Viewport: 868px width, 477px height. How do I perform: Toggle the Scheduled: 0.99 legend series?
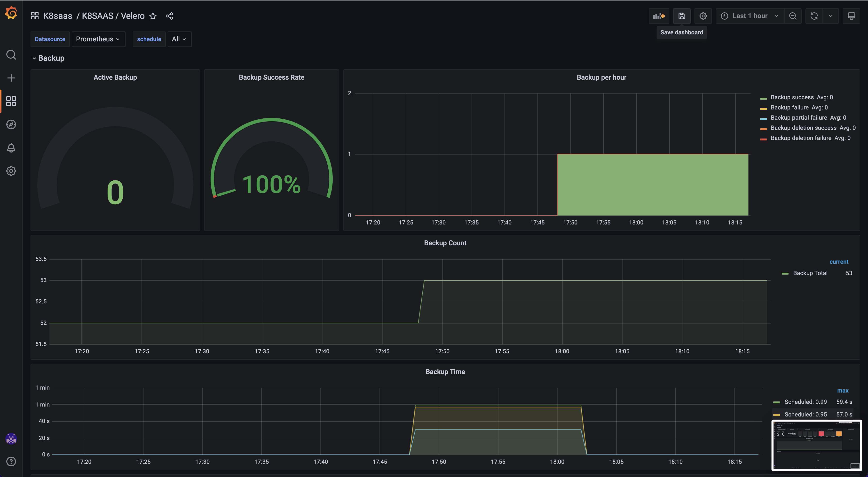pos(805,402)
